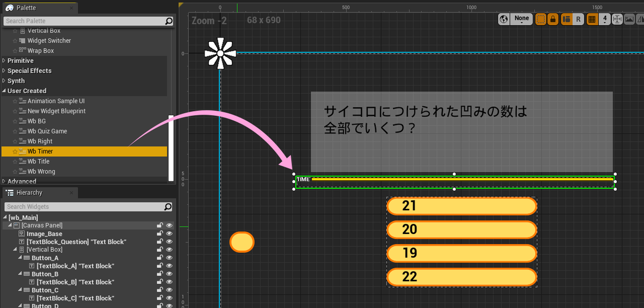Click the star beside Wb Wrong
This screenshot has height=308, width=644.
[15, 172]
